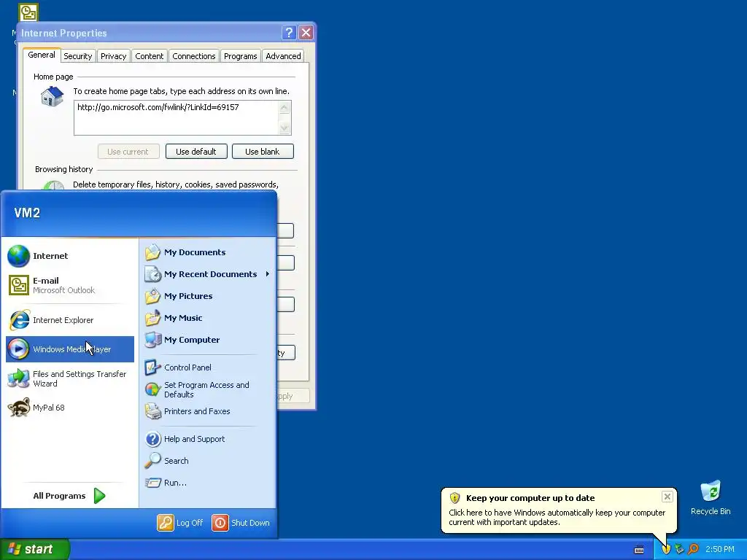Image resolution: width=747 pixels, height=560 pixels.
Task: Open Search from Start menu
Action: tap(207, 461)
